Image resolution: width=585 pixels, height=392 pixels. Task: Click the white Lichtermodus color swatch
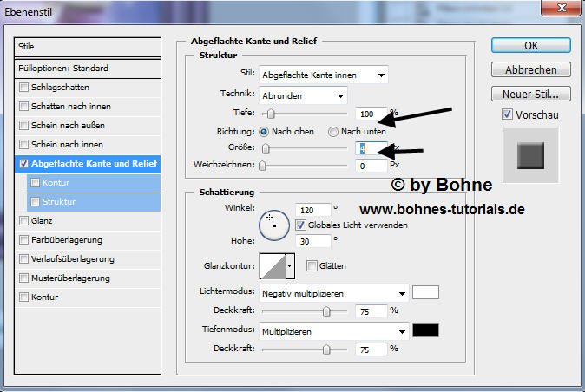tap(425, 292)
